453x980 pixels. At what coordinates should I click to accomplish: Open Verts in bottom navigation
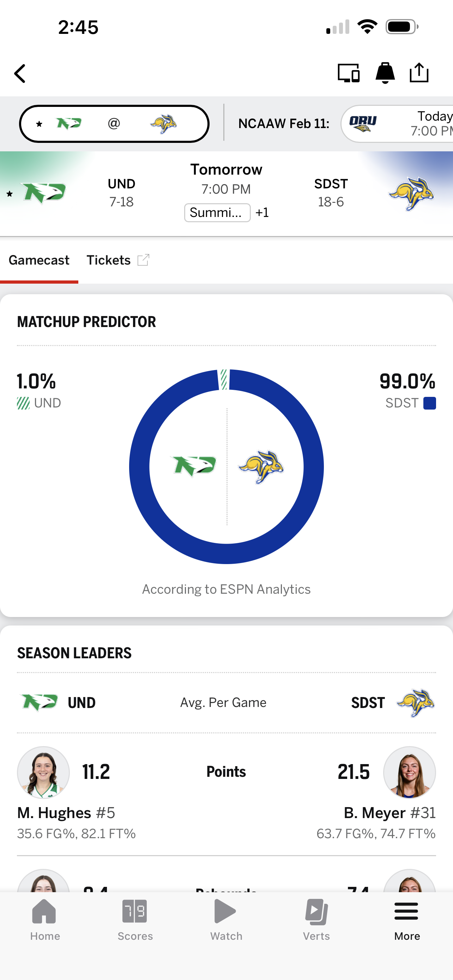point(316,919)
